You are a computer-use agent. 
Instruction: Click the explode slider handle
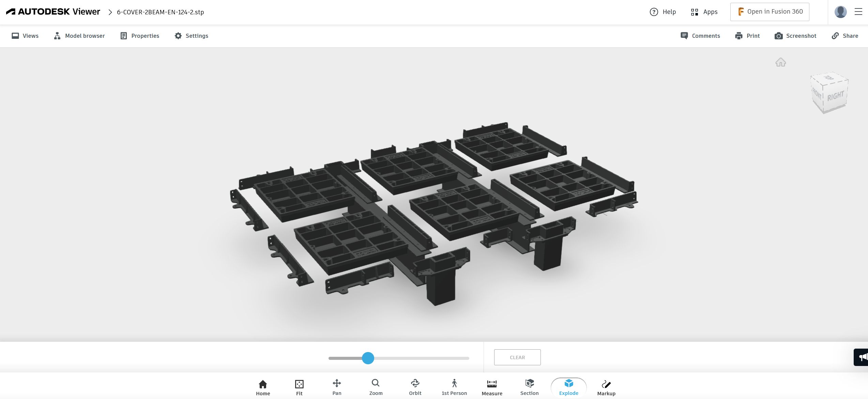coord(368,358)
